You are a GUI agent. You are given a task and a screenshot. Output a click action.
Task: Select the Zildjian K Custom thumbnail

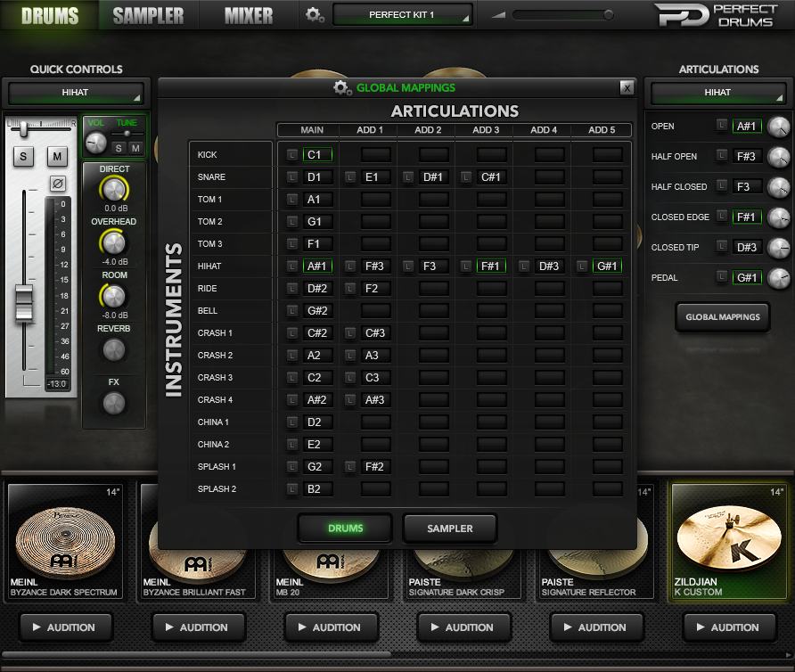(729, 541)
